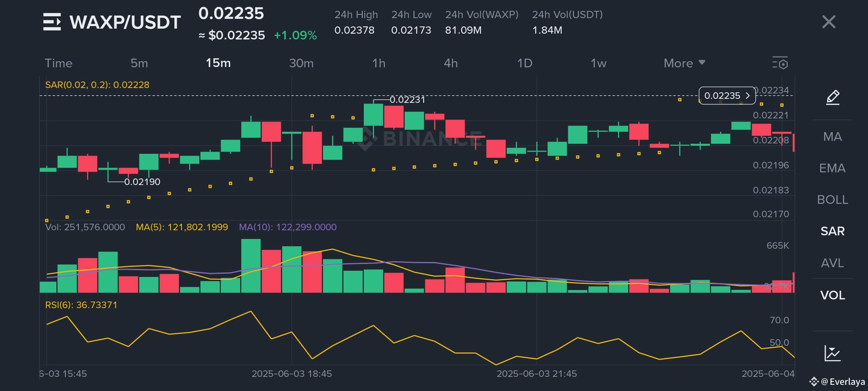Choose the 1h timeframe
Screen dimensions: 868x391
coord(379,63)
